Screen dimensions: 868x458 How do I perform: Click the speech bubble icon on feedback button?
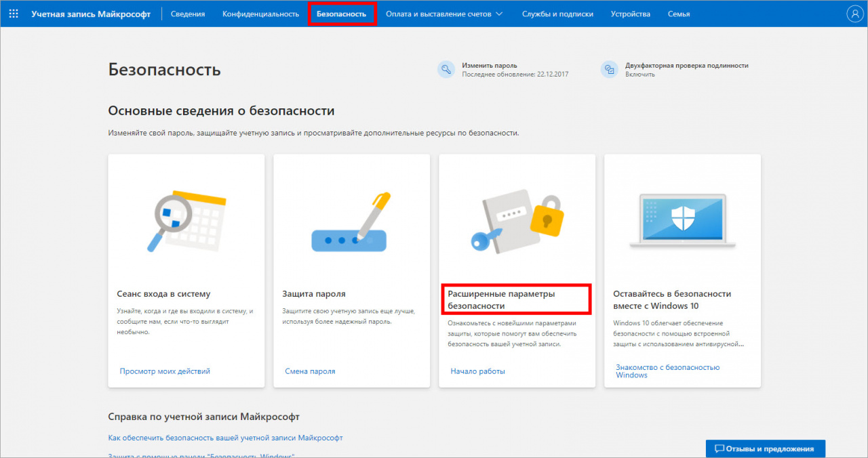point(719,449)
